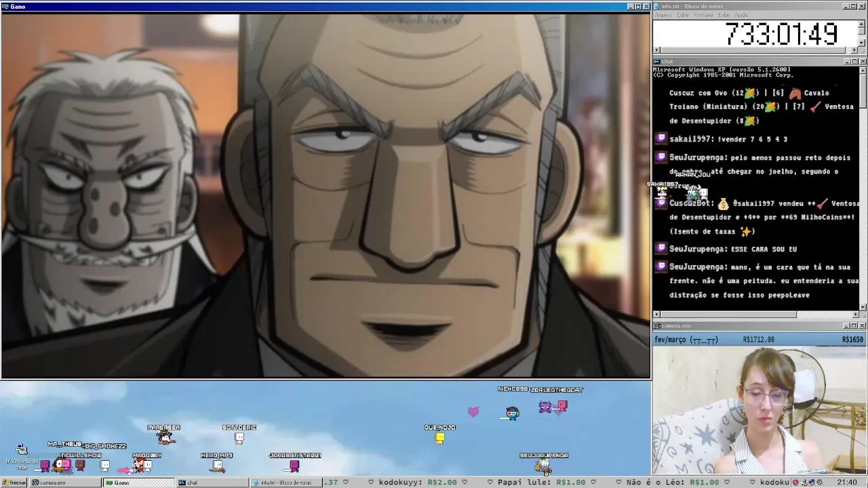Click the Game window title icon
Viewport: 868px width, 488px height.
pos(5,6)
